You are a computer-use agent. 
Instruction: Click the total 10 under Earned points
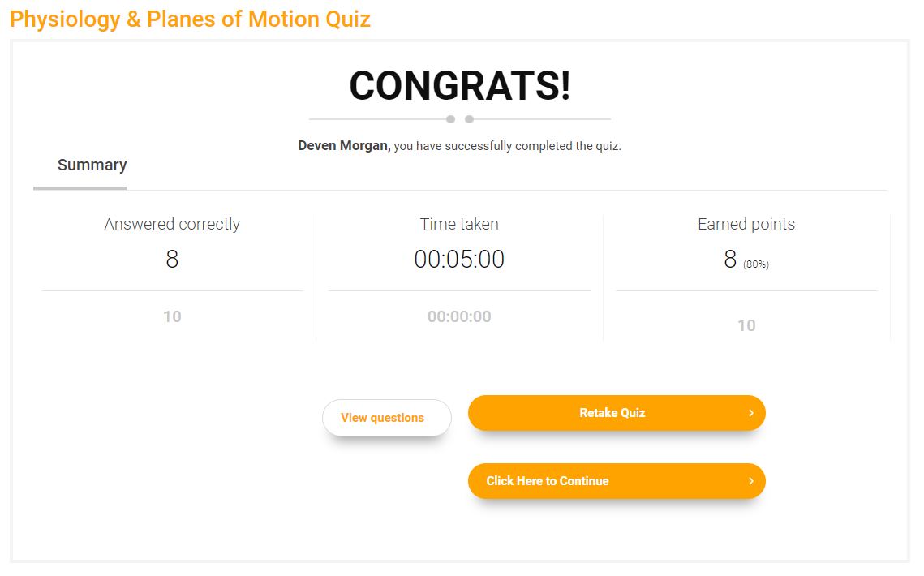746,326
